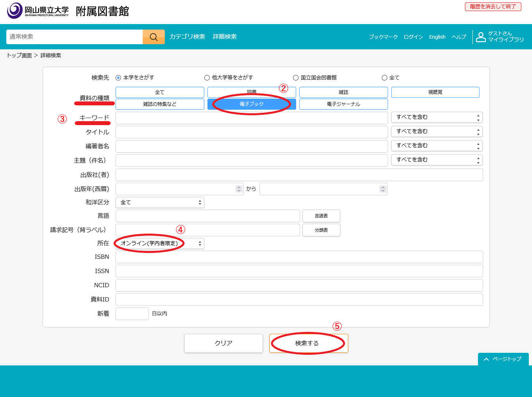The width and height of the screenshot is (532, 397).
Task: Click the ISBN input field
Action: [299, 257]
